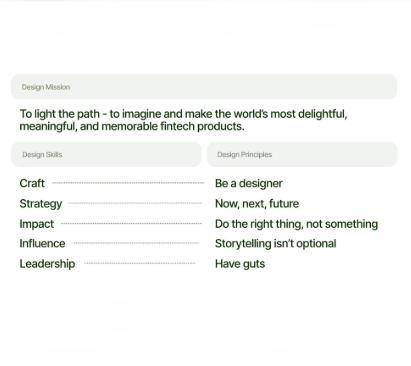Select the Design Principles section header
This screenshot has height=366, width=411.
point(302,154)
